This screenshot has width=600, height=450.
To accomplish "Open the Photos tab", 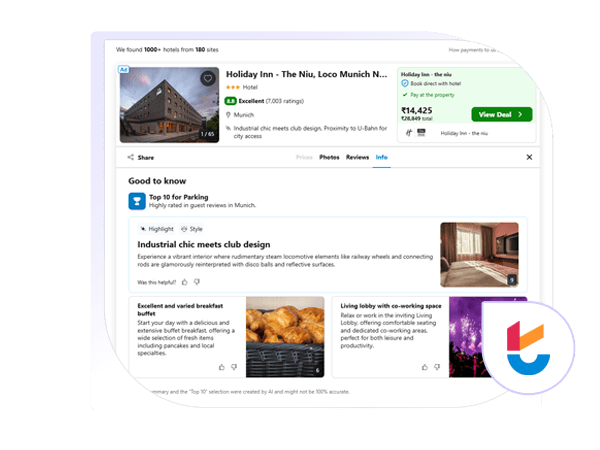I will tap(329, 157).
